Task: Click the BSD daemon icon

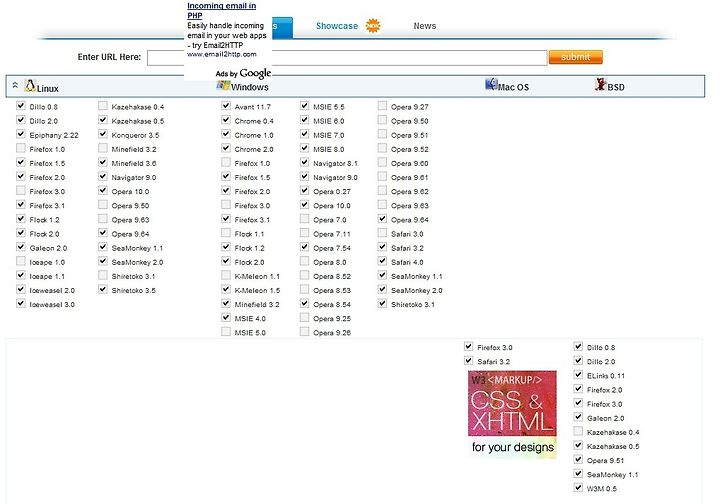Action: coord(601,84)
